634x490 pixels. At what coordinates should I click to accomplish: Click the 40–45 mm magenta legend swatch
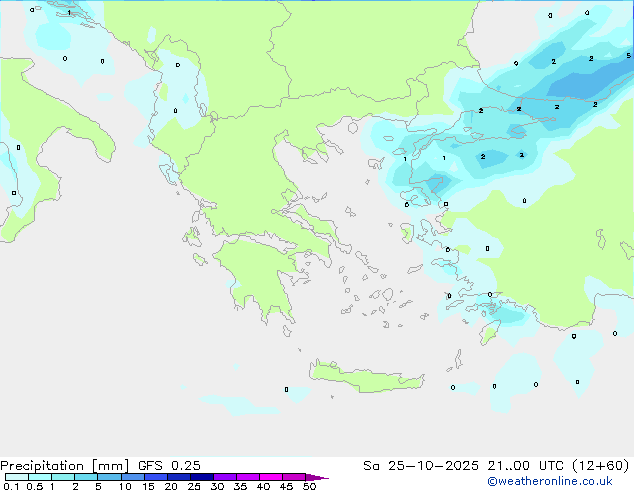271,477
